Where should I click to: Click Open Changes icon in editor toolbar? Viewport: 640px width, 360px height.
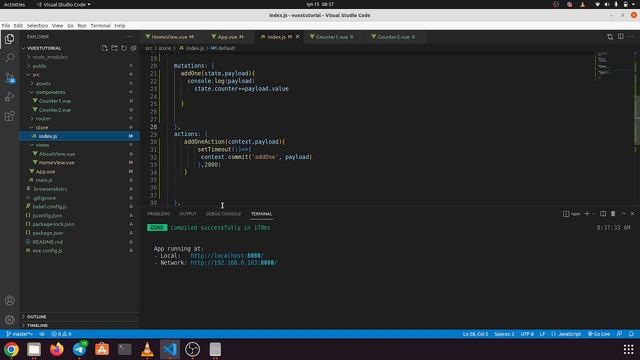pyautogui.click(x=610, y=37)
